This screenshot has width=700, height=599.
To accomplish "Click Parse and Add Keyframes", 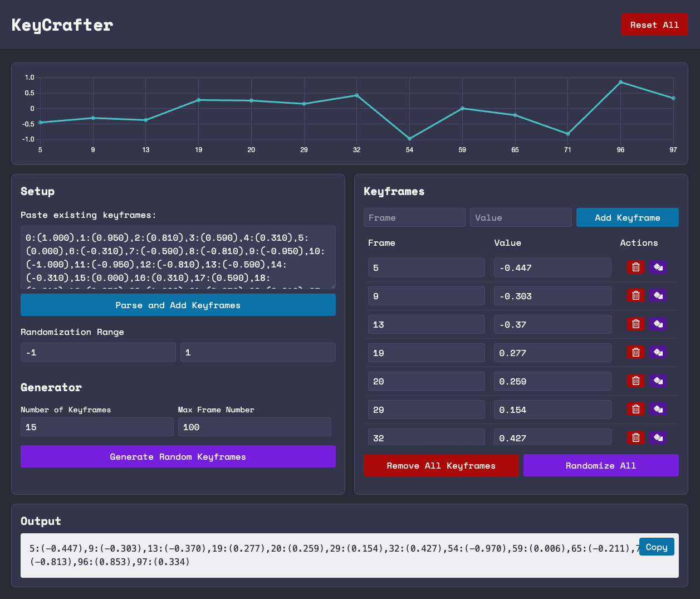I will (x=178, y=305).
